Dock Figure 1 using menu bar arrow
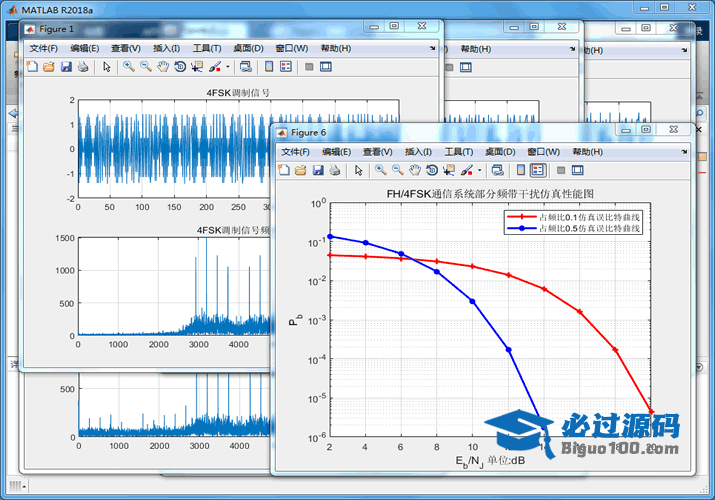The height and width of the screenshot is (500, 715). (432, 48)
